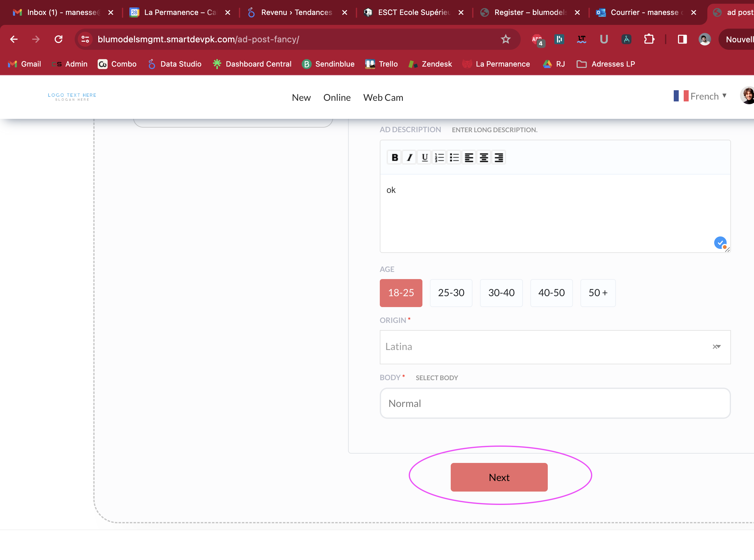This screenshot has width=754, height=560.
Task: Click the underline formatting icon
Action: pyautogui.click(x=424, y=157)
